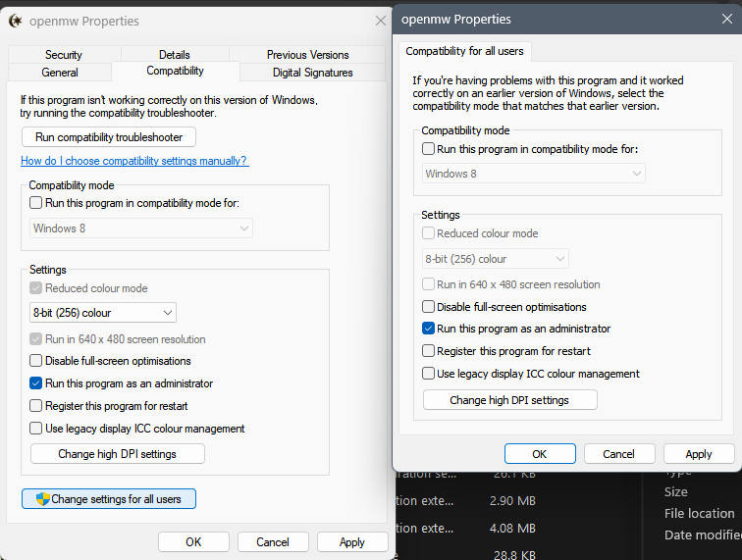Click Apply in the left Properties window

pyautogui.click(x=352, y=542)
